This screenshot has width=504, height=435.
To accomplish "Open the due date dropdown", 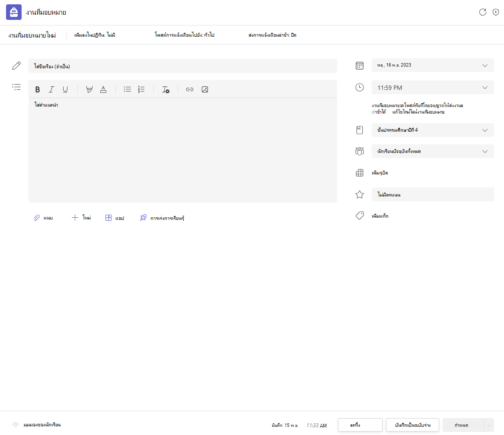I will click(x=433, y=66).
